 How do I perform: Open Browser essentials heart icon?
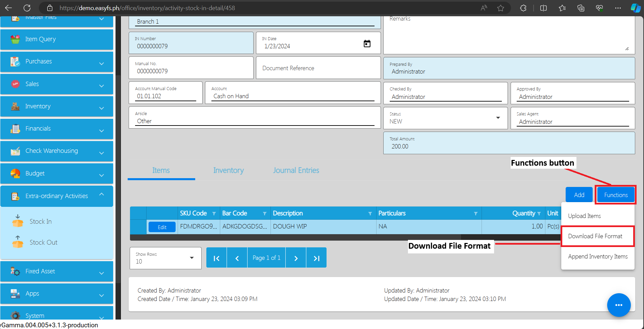(599, 8)
